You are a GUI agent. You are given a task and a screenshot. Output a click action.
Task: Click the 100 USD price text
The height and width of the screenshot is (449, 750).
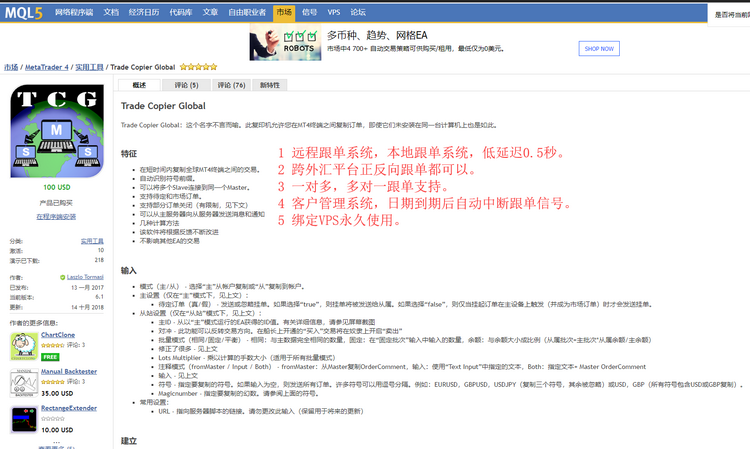tap(57, 187)
